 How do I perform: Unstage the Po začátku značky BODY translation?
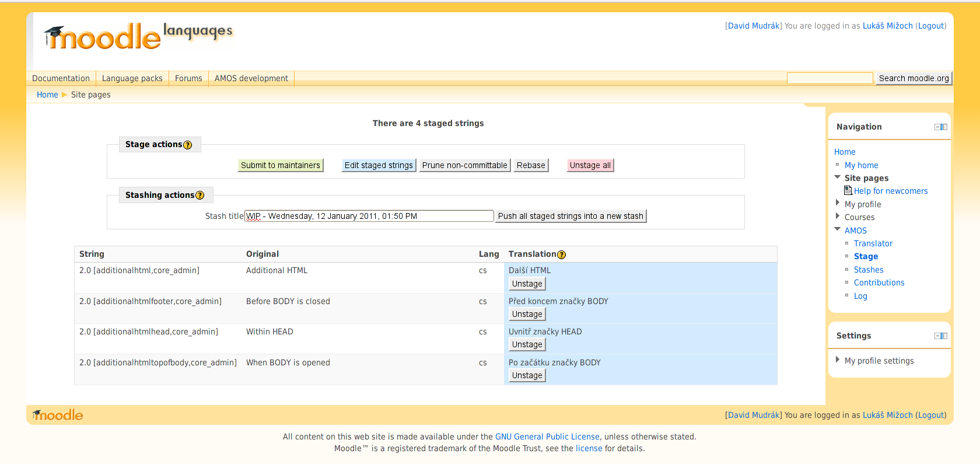tap(527, 375)
